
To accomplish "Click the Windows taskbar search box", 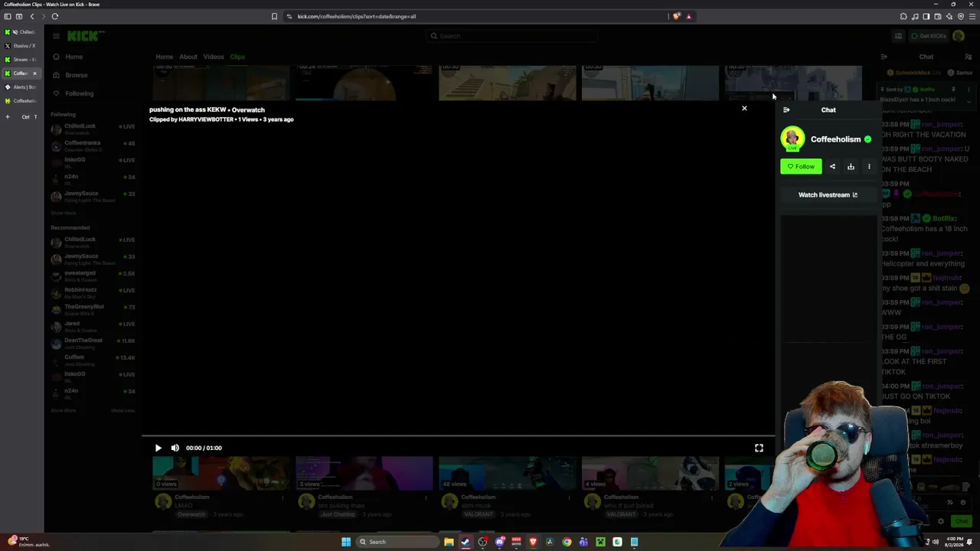I will coord(397,542).
